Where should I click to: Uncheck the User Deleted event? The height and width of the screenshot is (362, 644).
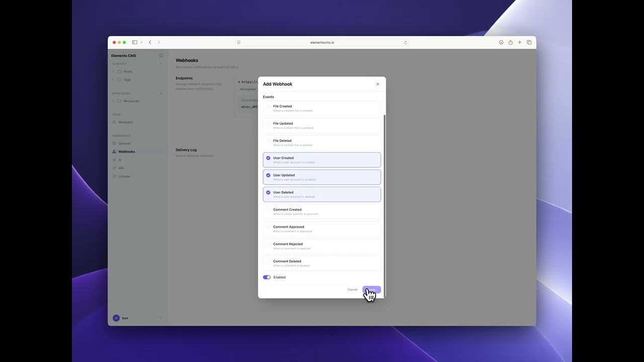322,194
